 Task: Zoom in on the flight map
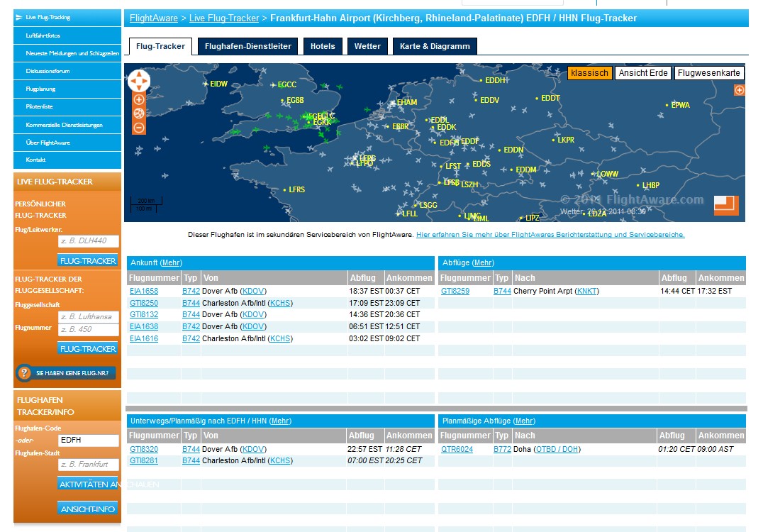coord(139,100)
